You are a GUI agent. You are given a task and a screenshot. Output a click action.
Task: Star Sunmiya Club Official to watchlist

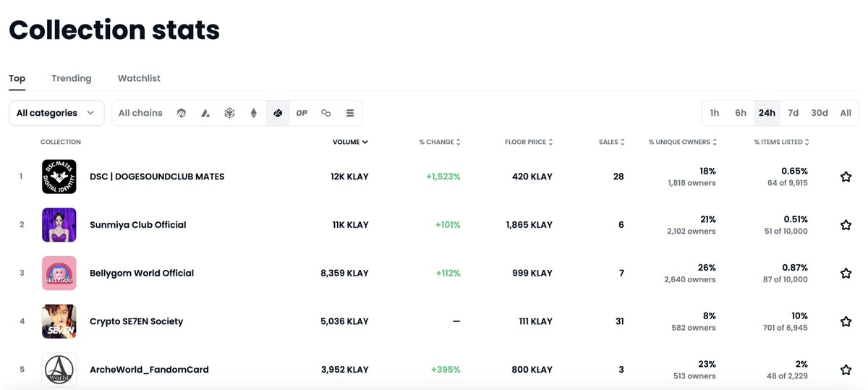846,225
